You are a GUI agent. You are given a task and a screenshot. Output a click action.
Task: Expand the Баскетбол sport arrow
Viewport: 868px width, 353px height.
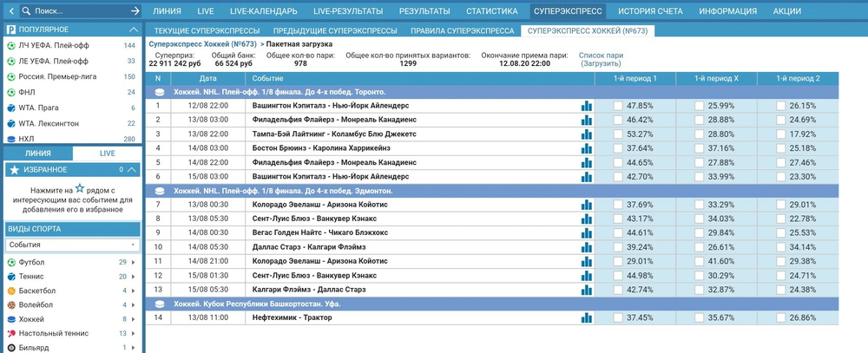(x=134, y=291)
